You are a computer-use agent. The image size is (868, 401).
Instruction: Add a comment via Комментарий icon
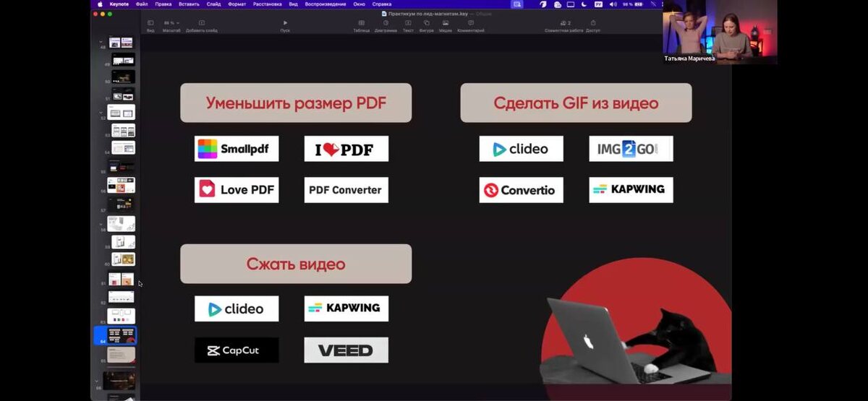click(471, 26)
